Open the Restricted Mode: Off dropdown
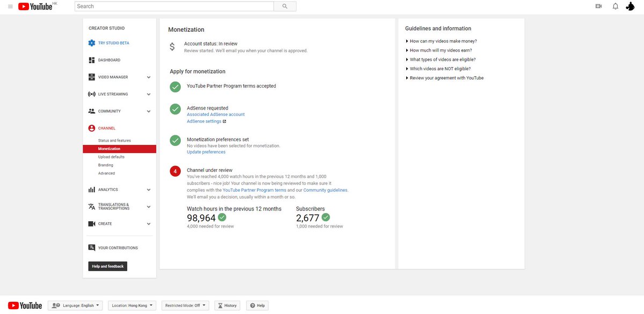The width and height of the screenshot is (644, 314). point(185,305)
